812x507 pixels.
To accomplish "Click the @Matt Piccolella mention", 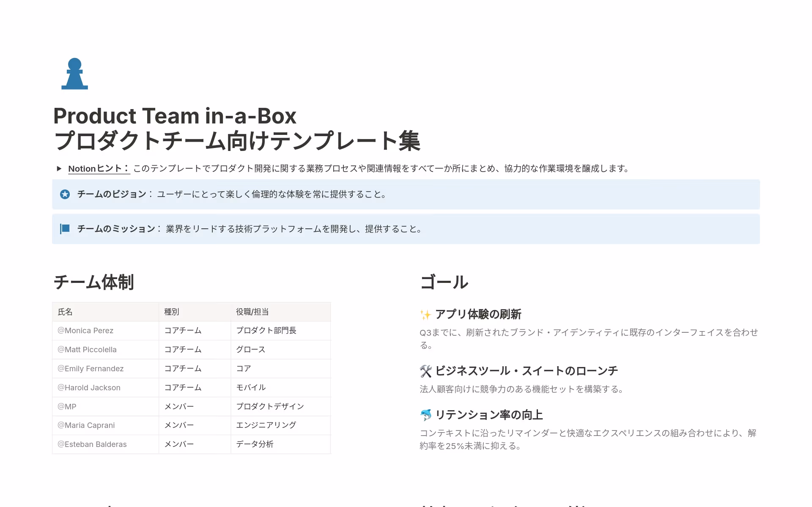I will [87, 349].
